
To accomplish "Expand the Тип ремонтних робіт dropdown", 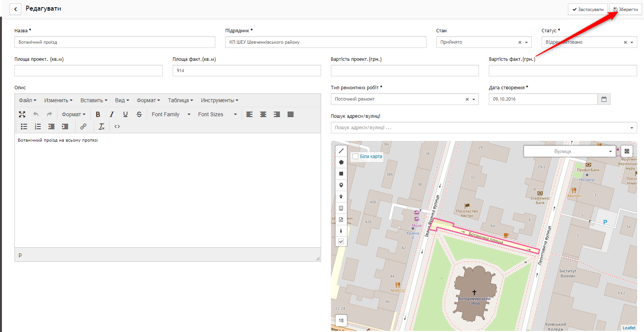I will tap(474, 99).
